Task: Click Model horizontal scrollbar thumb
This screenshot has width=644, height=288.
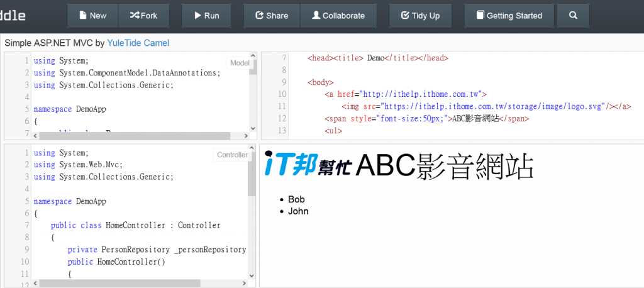Action: point(135,136)
